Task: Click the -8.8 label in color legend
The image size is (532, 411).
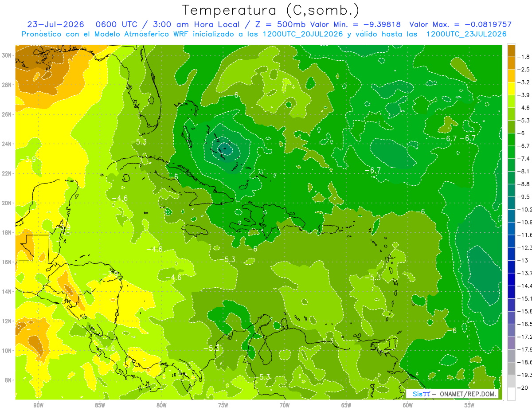Action: (524, 184)
